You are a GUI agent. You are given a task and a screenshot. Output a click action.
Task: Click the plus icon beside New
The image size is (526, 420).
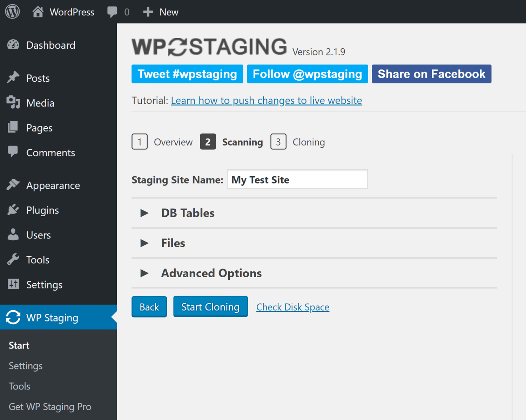tap(148, 12)
